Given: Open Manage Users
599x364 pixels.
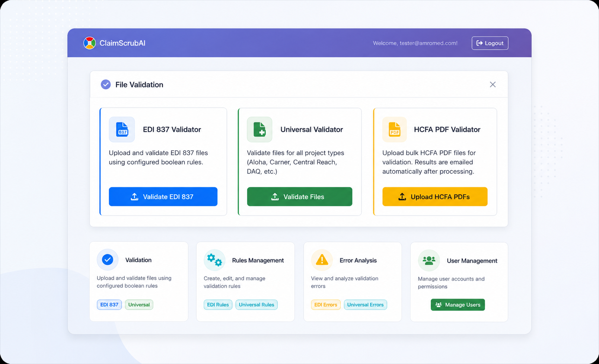Looking at the screenshot, I should click(x=458, y=305).
